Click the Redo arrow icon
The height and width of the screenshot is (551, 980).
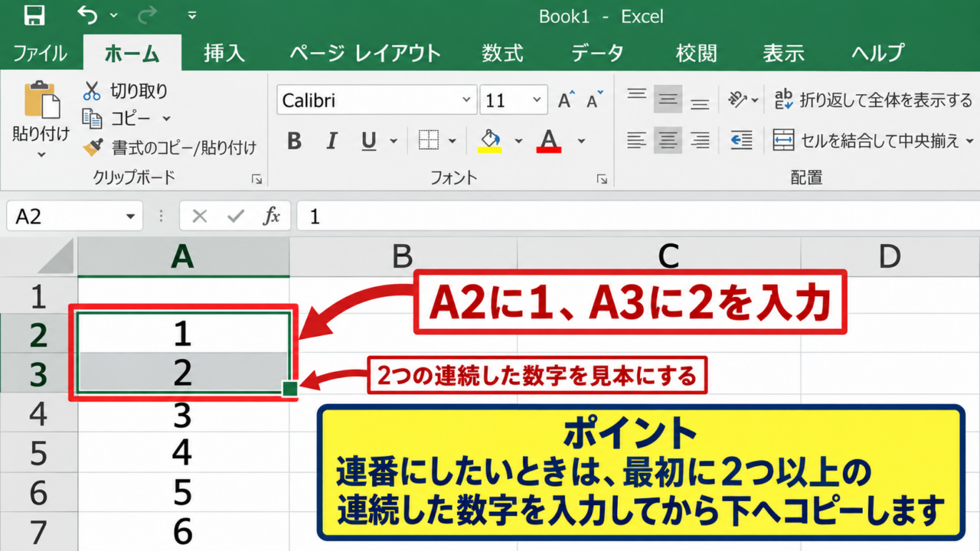[147, 15]
